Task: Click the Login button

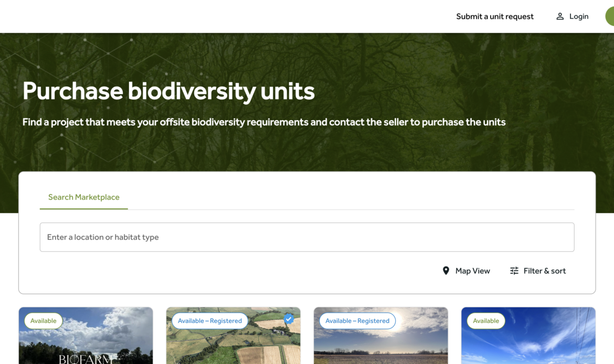Action: pos(579,16)
